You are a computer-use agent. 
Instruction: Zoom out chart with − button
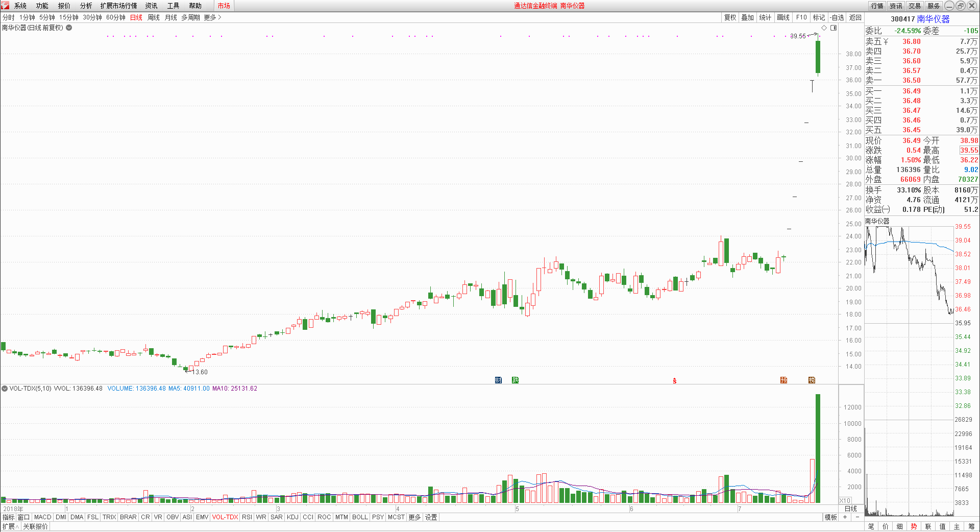click(x=857, y=517)
